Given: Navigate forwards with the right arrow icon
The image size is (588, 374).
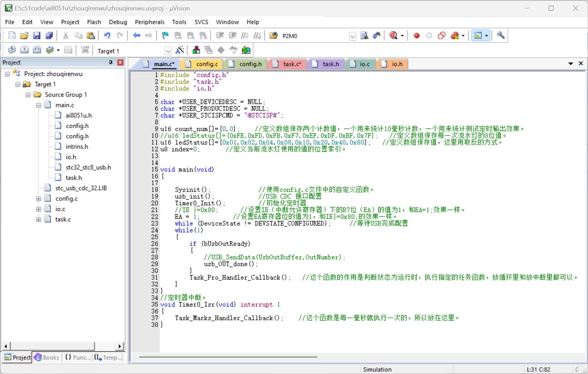Looking at the screenshot, I should coord(149,36).
